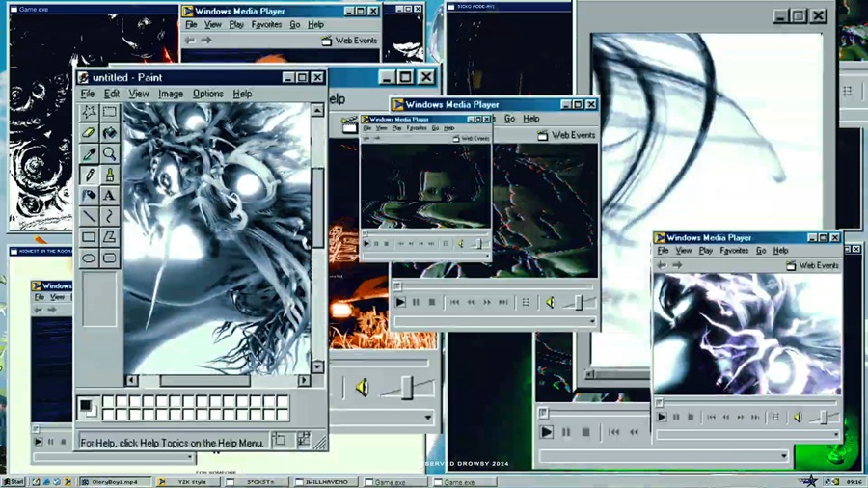
Task: Switch to Y2K style taskbar item
Action: point(186,482)
